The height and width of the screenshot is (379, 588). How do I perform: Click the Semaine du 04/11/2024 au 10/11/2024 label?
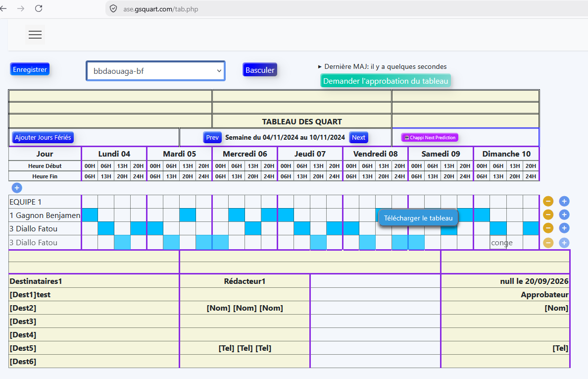pyautogui.click(x=285, y=137)
